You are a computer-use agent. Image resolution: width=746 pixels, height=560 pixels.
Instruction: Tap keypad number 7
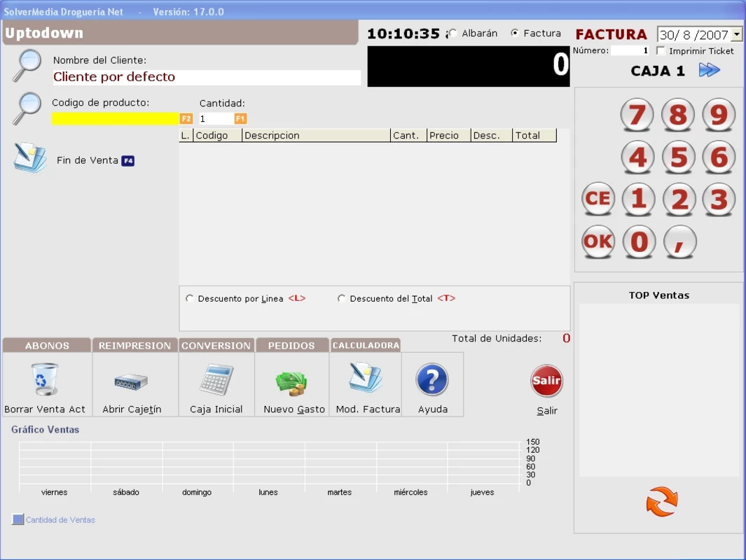[637, 115]
